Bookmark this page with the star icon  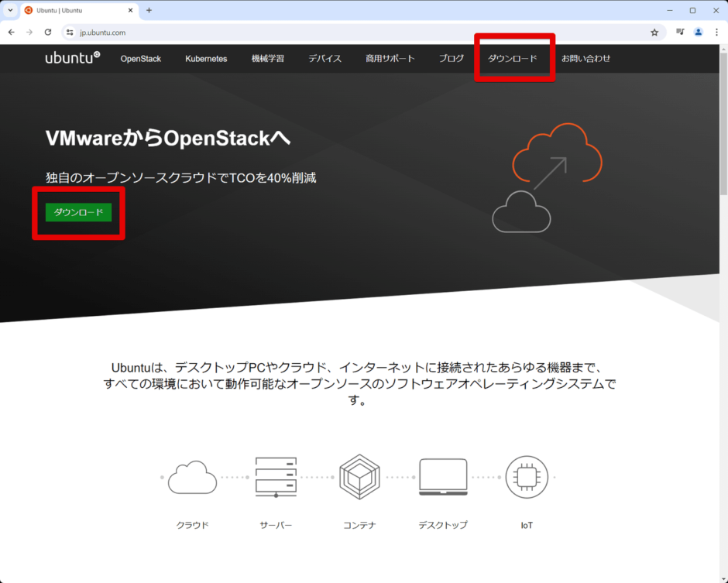click(654, 33)
